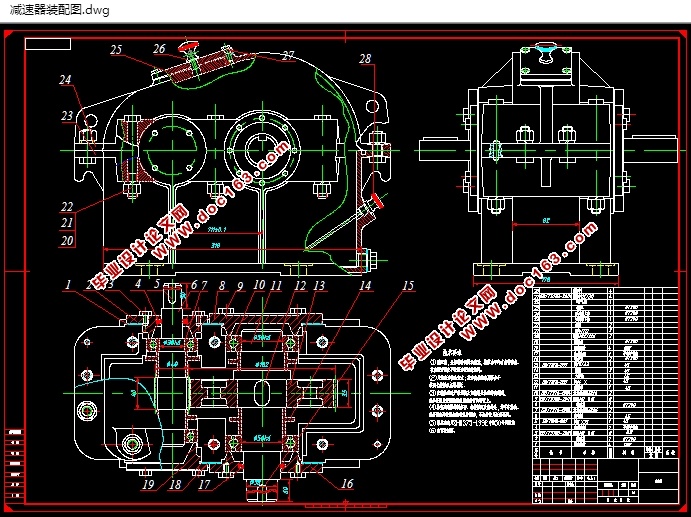Viewport: 691px width, 517px height.
Task: Select part callout number 26
Action: (x=159, y=48)
